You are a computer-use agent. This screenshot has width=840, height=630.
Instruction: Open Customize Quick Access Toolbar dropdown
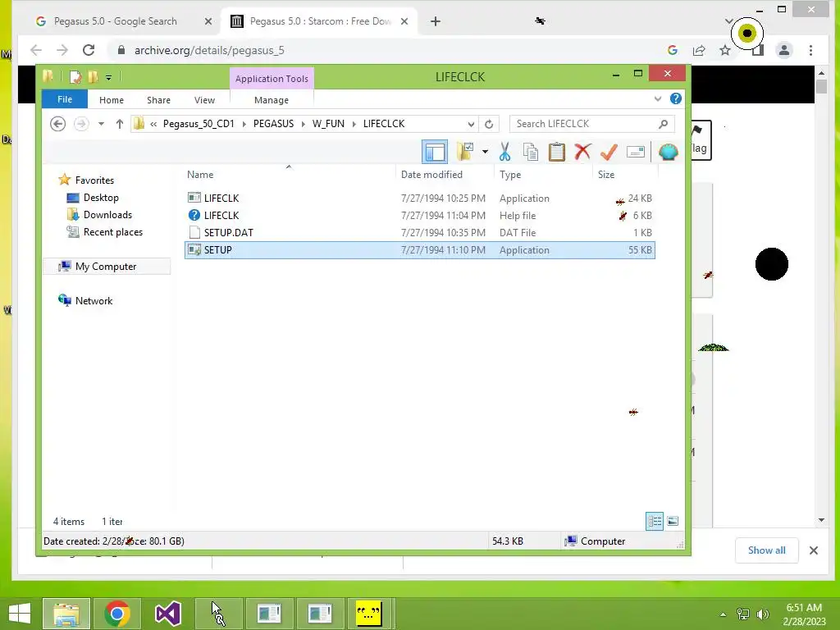108,78
